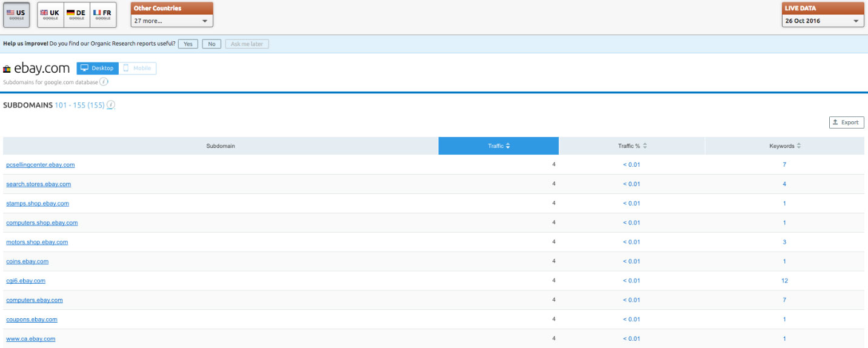Open the Live Data date dropdown
Screen dimensions: 868x348
coord(823,21)
